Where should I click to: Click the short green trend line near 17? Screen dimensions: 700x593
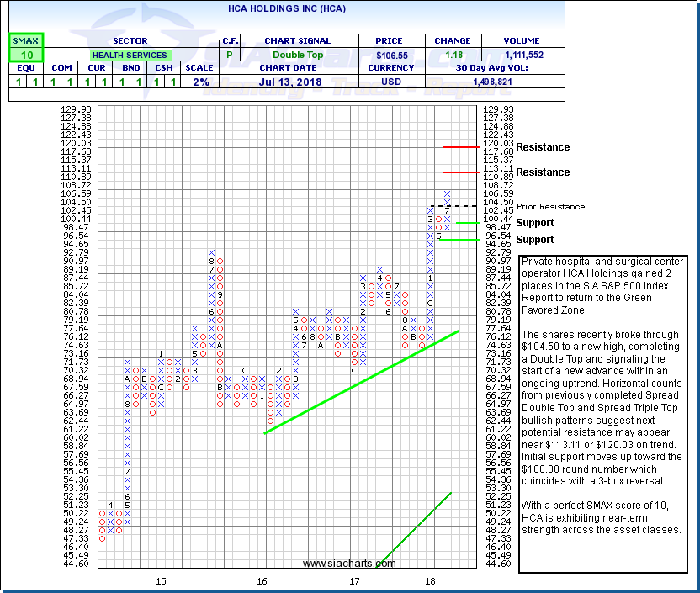click(x=416, y=528)
